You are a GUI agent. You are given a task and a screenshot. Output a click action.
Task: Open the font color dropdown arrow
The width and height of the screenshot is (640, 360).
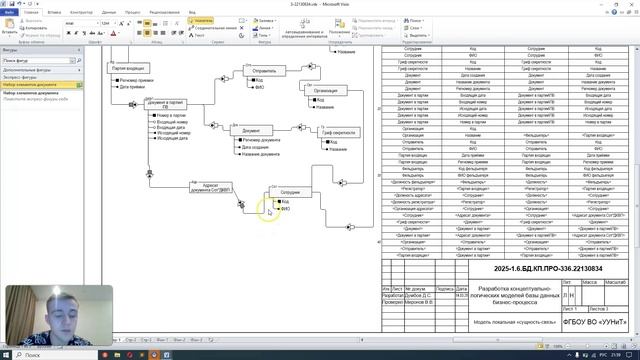click(119, 33)
